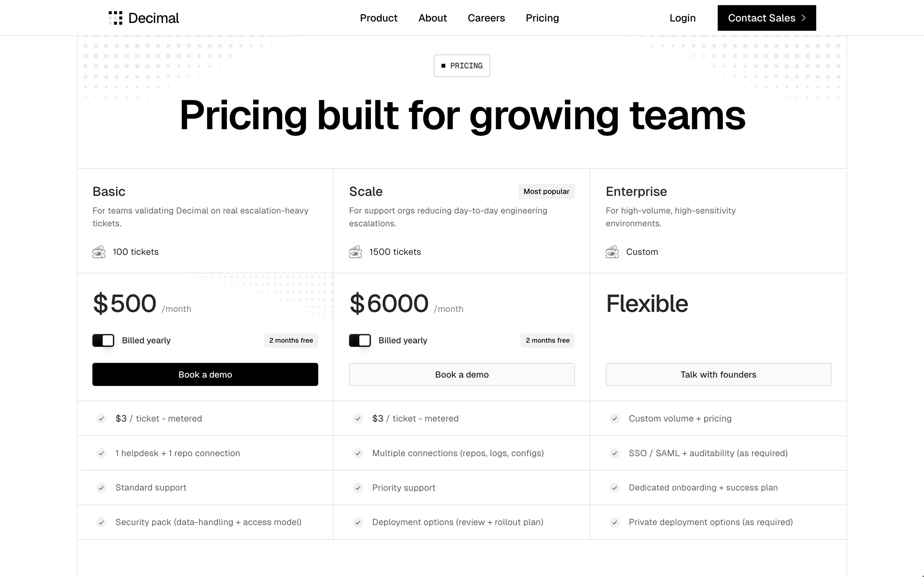Toggle Billed yearly switch on Basic plan

coord(103,340)
